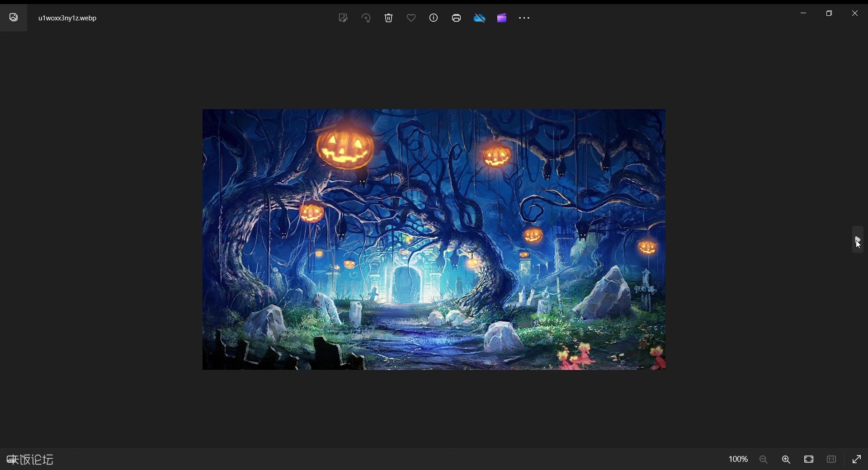Enter full screen with the diagonal arrows icon

click(x=857, y=459)
